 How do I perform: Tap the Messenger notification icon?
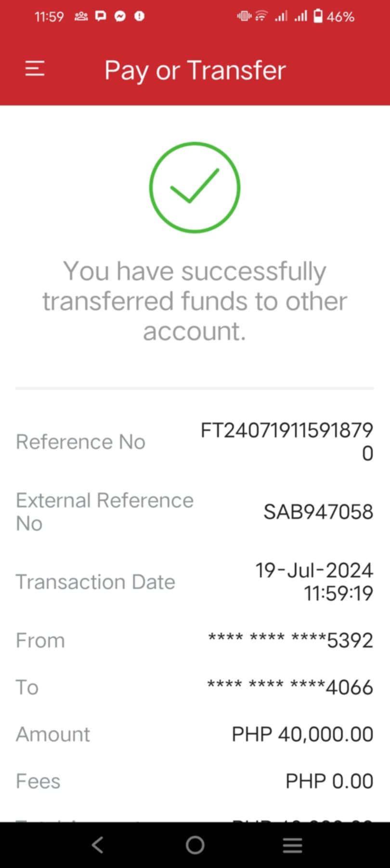point(120,16)
